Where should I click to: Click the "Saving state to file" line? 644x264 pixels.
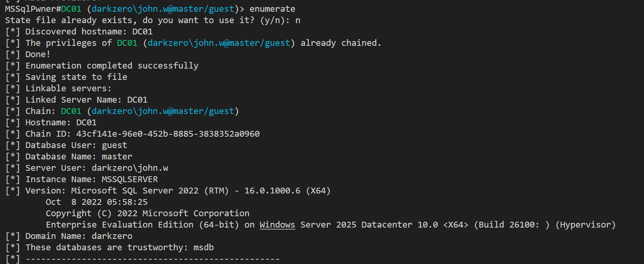click(76, 77)
